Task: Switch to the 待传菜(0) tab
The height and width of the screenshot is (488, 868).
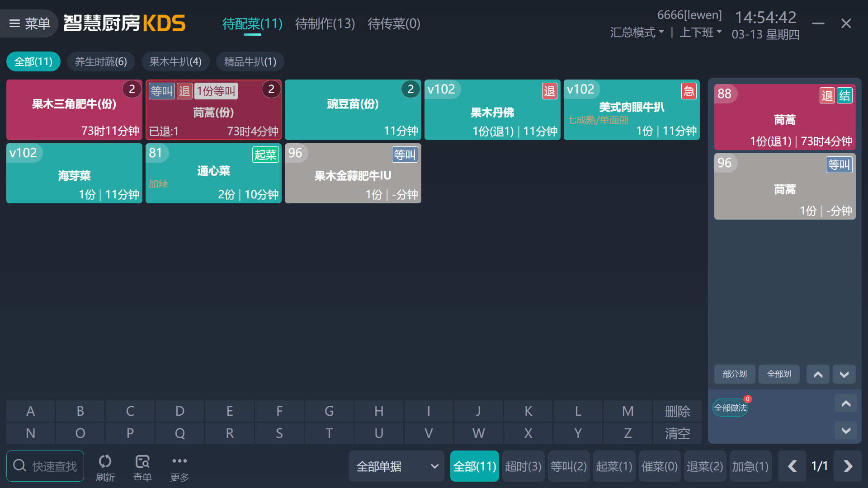Action: click(393, 23)
